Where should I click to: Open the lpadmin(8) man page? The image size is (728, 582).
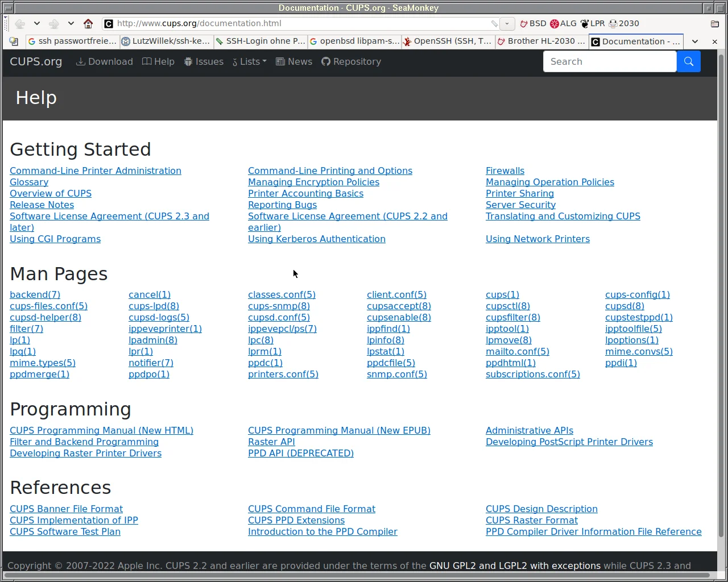[153, 340]
